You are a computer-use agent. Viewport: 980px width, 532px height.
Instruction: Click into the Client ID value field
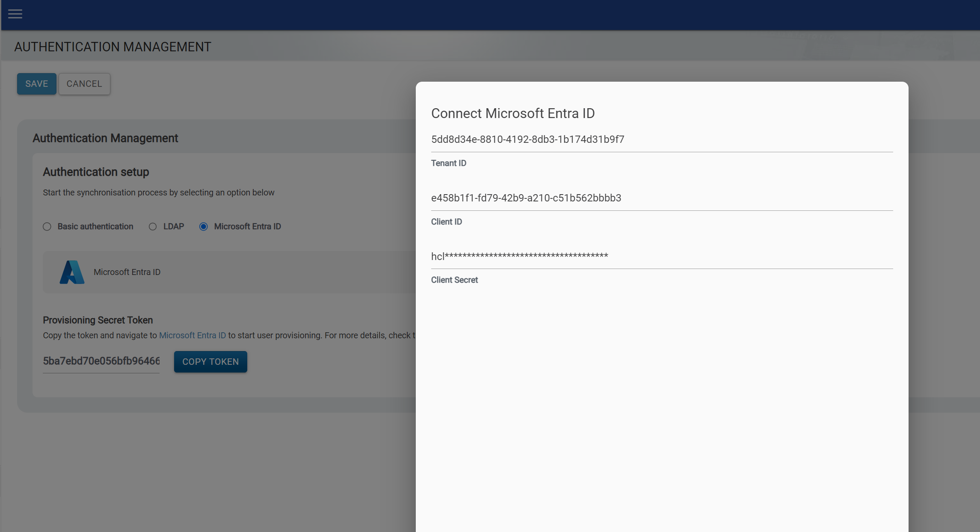point(661,198)
